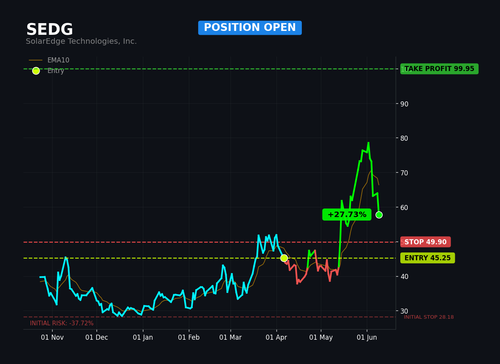Viewport: 500px width, 364px height.
Task: Click the 01 May axis label
Action: [x=321, y=337]
